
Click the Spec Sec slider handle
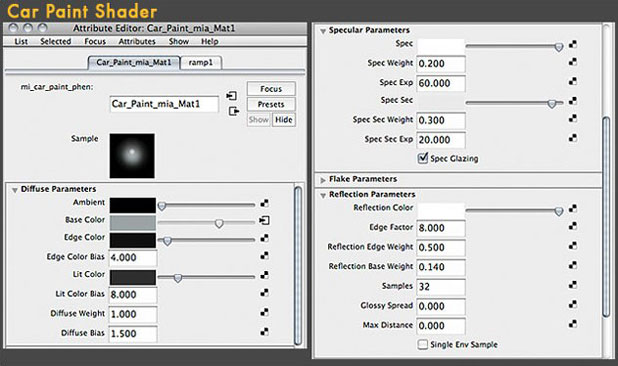552,104
